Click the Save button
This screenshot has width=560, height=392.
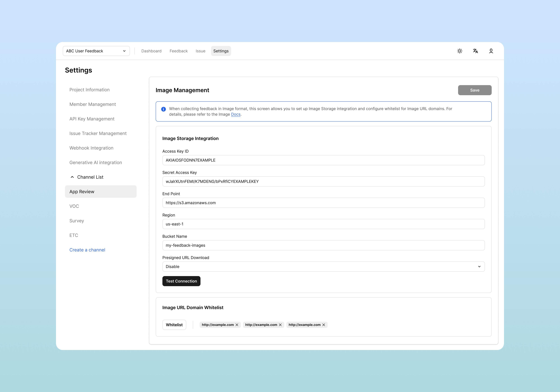474,90
